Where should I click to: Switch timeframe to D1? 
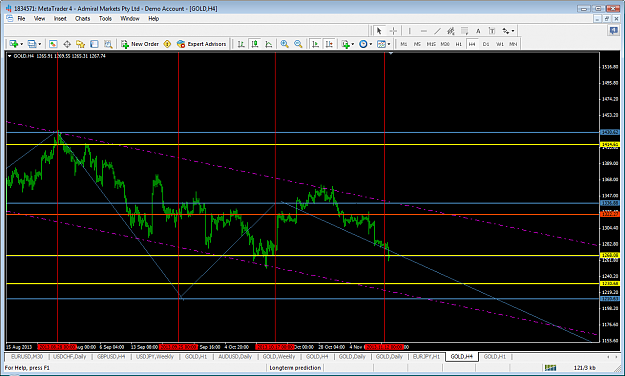click(486, 44)
